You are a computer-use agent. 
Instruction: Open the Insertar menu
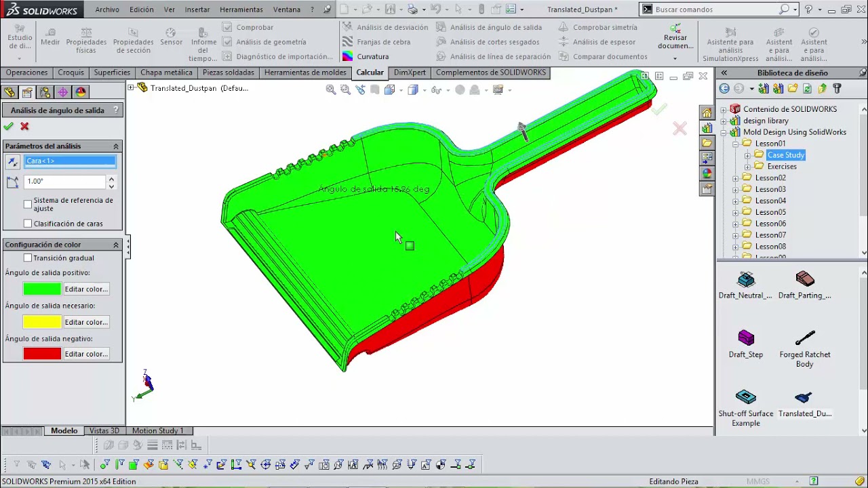pyautogui.click(x=197, y=9)
